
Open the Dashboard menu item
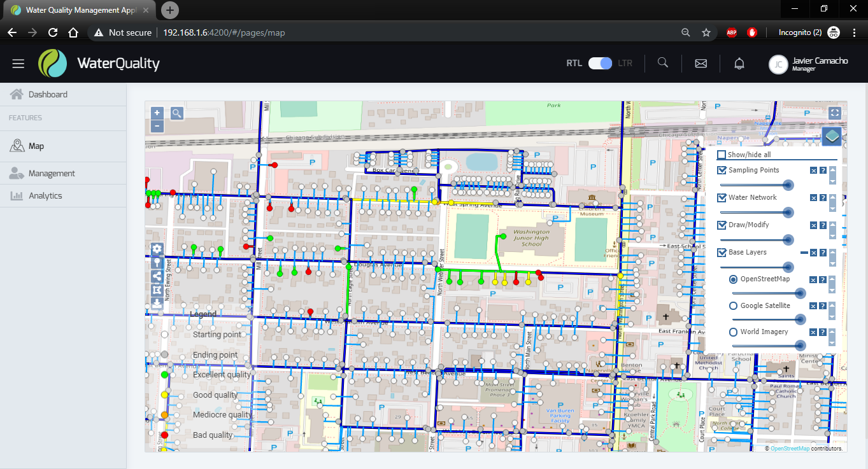pyautogui.click(x=62, y=94)
